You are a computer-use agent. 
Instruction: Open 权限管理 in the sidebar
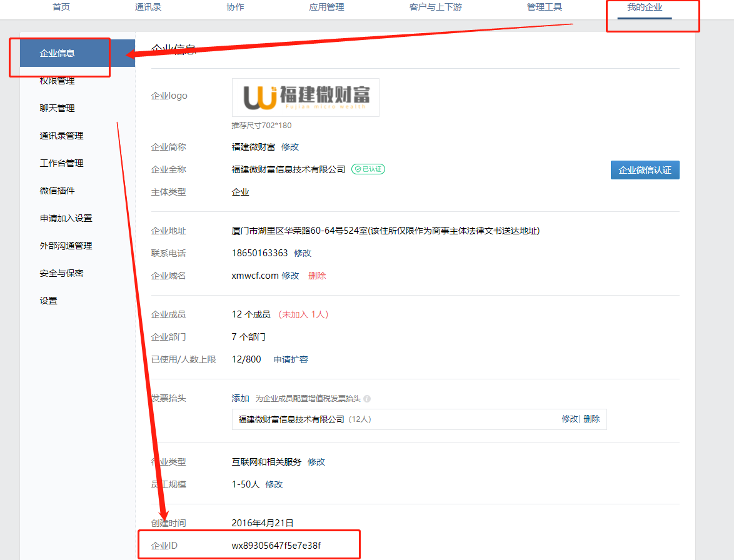pyautogui.click(x=57, y=81)
